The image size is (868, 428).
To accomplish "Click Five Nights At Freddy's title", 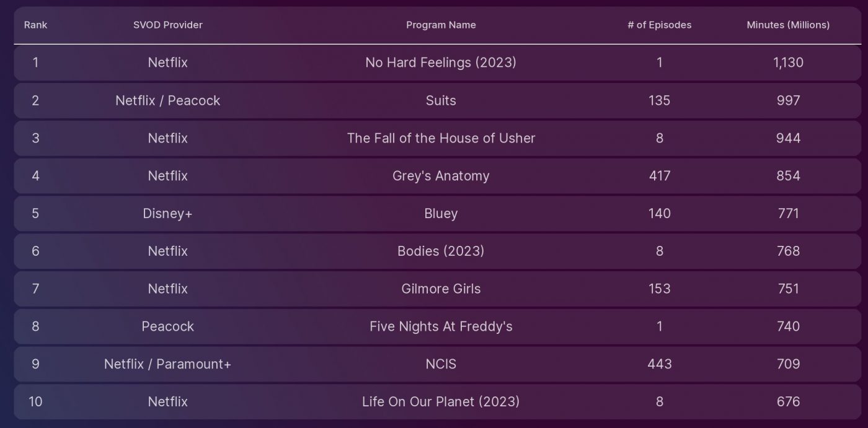I will (441, 326).
